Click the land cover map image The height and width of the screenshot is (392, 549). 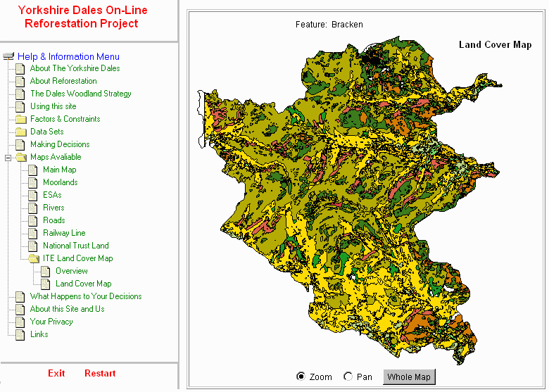click(352, 204)
